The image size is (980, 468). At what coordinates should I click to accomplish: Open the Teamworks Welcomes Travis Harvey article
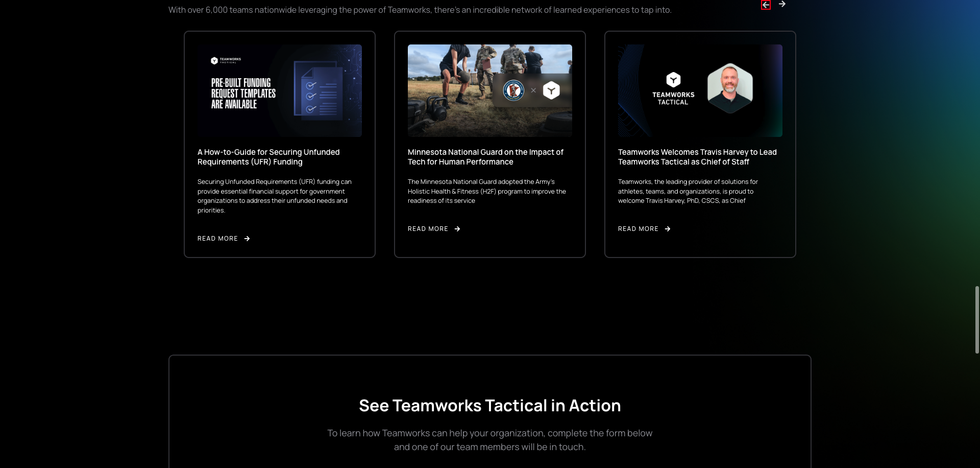point(697,157)
